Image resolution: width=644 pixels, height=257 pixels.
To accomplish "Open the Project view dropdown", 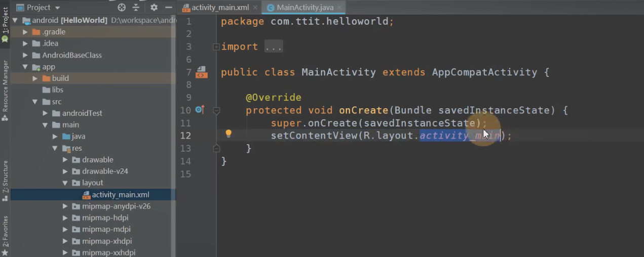I will tap(39, 8).
